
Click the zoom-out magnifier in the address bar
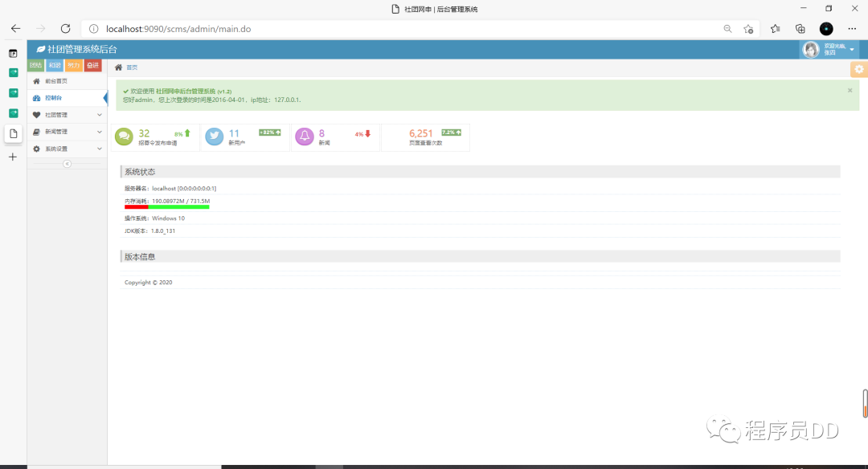coord(727,29)
